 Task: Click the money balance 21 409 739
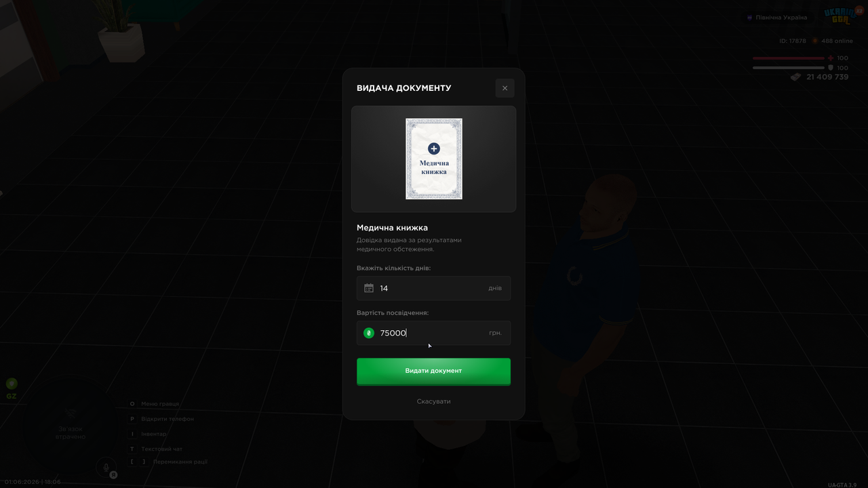click(x=827, y=77)
